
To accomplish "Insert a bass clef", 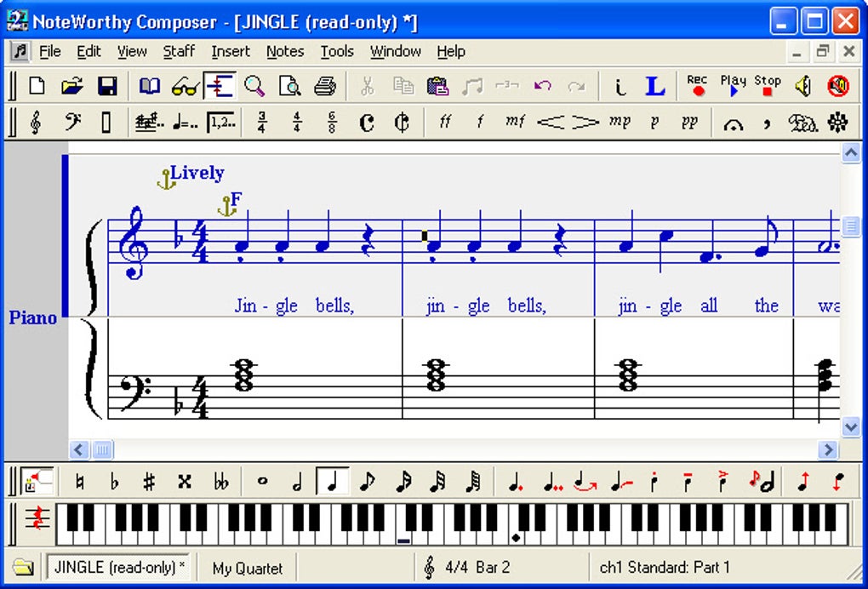I will (72, 123).
